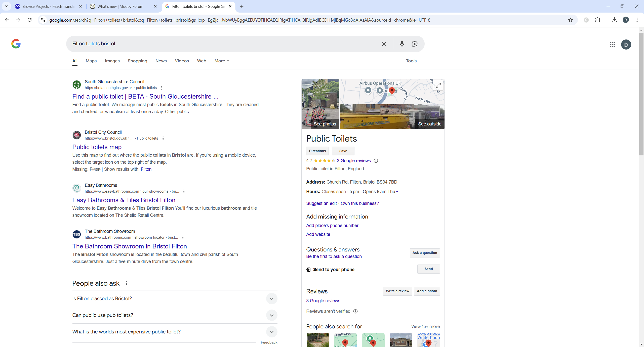Close the Moopy Forum tab

tap(155, 6)
